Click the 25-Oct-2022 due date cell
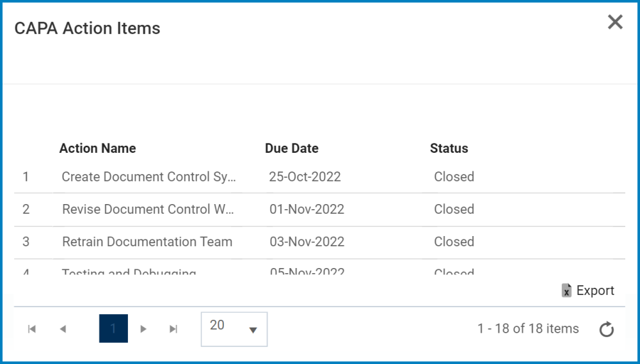The width and height of the screenshot is (640, 364). 305,177
